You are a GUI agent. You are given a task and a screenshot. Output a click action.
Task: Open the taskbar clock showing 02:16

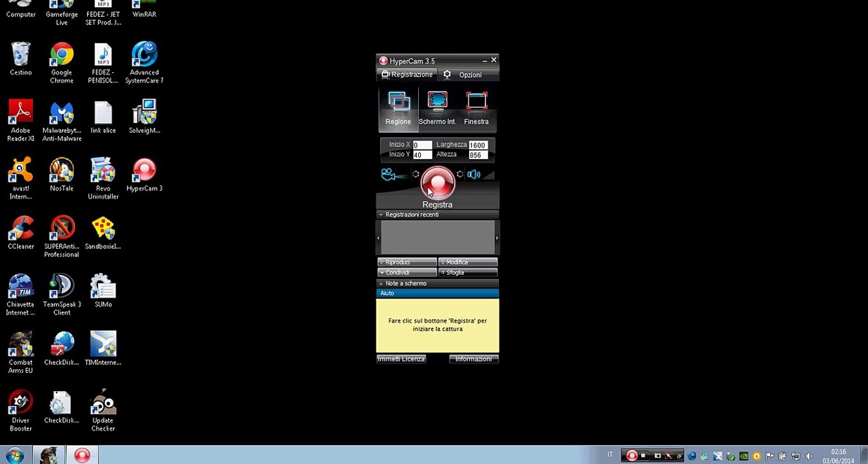tap(838, 456)
